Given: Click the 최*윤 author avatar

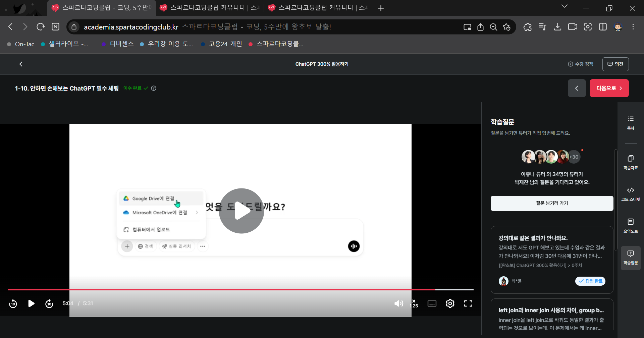Looking at the screenshot, I should point(503,281).
